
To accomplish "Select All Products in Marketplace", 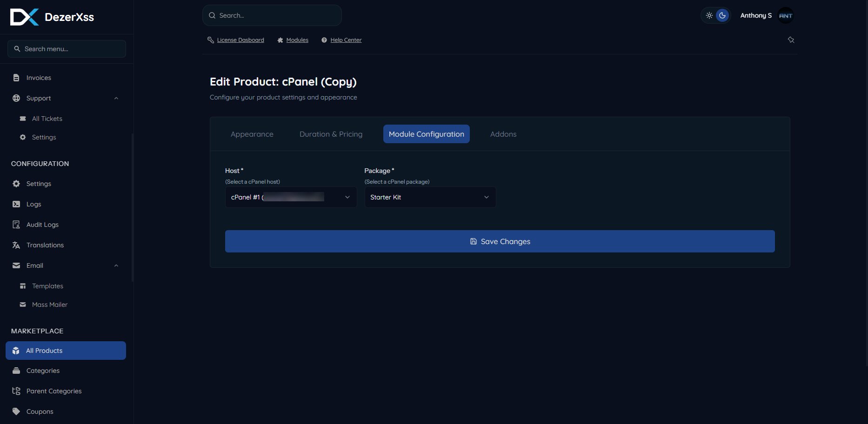I will (66, 351).
